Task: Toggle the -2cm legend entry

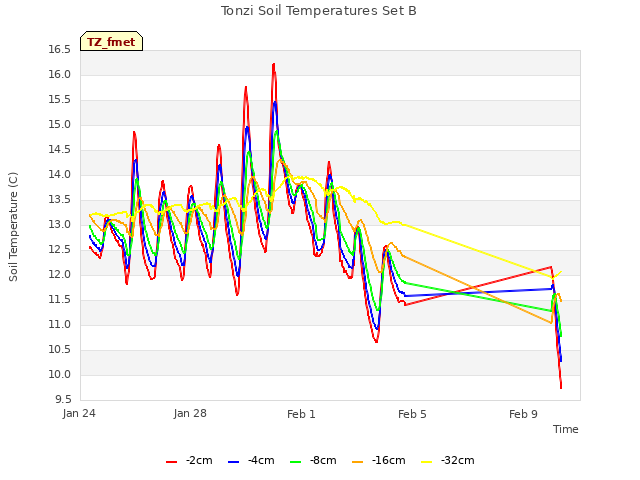Action: [x=189, y=460]
